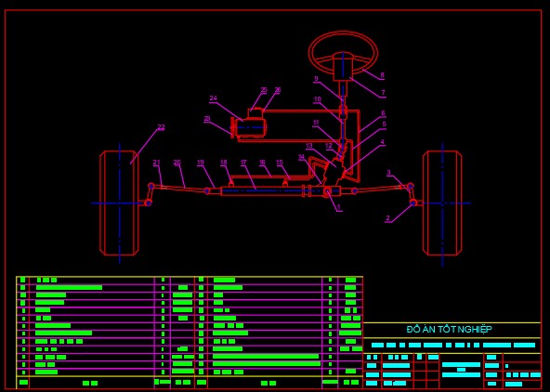Select callout number 16 above the rack

(262, 163)
